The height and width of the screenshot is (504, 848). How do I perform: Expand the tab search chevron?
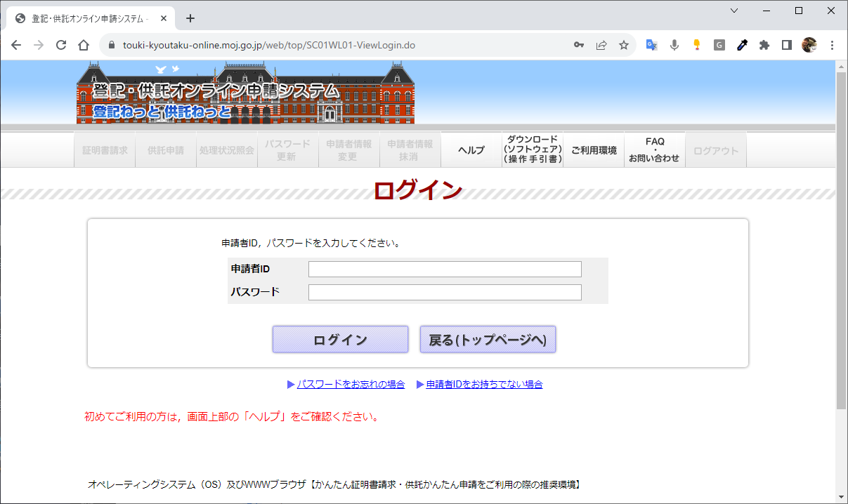click(734, 11)
